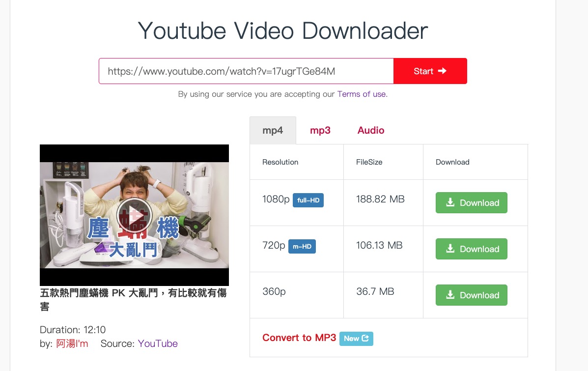Click the New badge beside Convert to MP3
The image size is (588, 371).
pyautogui.click(x=356, y=339)
